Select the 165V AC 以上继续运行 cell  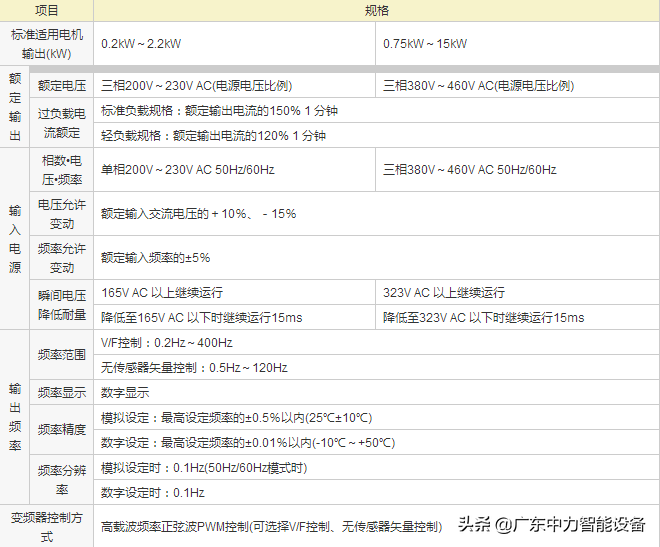[x=162, y=293]
